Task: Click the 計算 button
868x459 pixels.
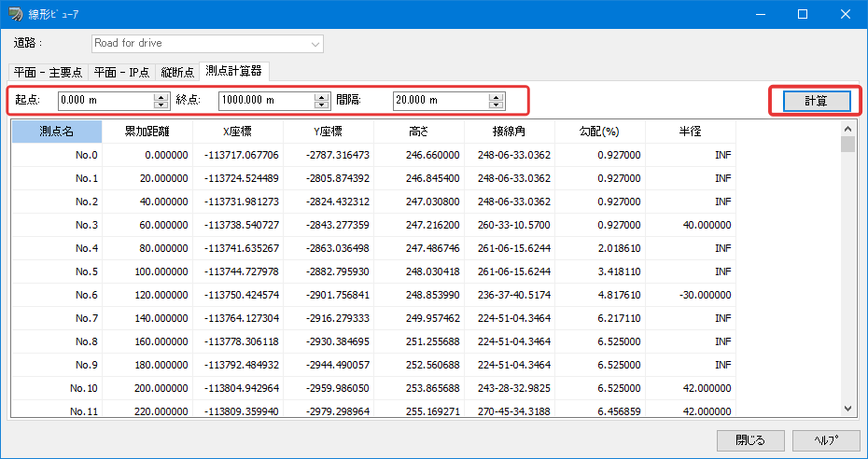Action: pos(816,101)
